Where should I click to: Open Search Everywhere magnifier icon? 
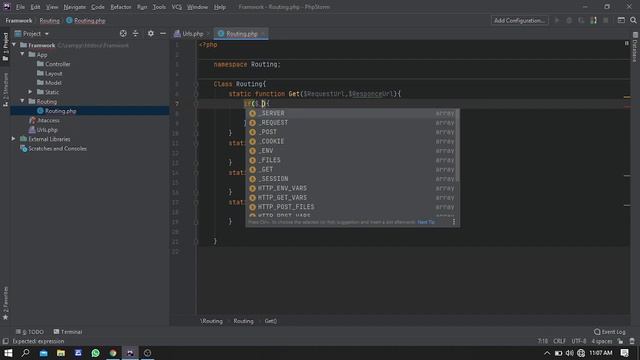(633, 20)
